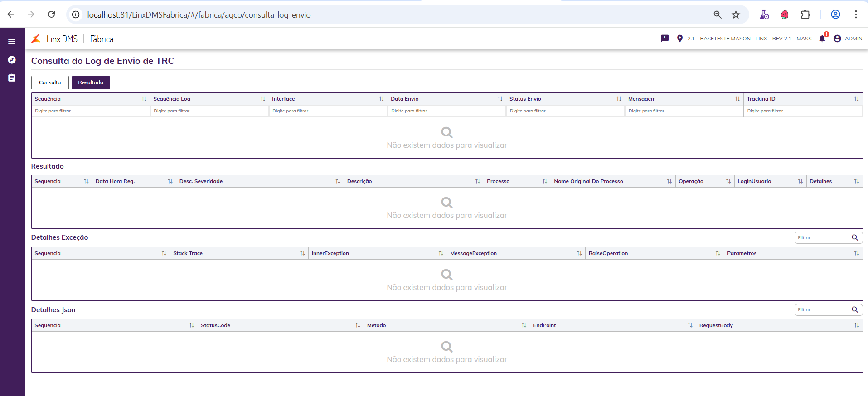Click the compass navigation icon in the sidebar
Viewport: 868px width, 396px height.
[12, 60]
